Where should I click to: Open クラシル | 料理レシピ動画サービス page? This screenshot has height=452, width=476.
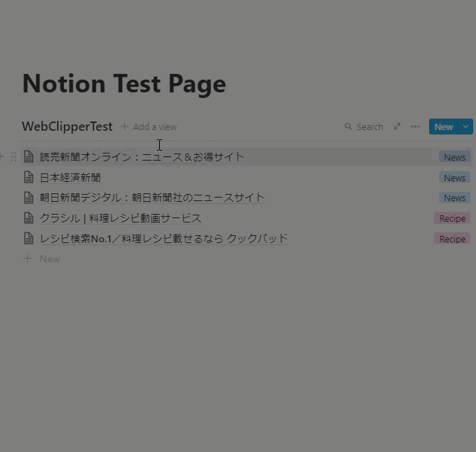[x=121, y=218]
